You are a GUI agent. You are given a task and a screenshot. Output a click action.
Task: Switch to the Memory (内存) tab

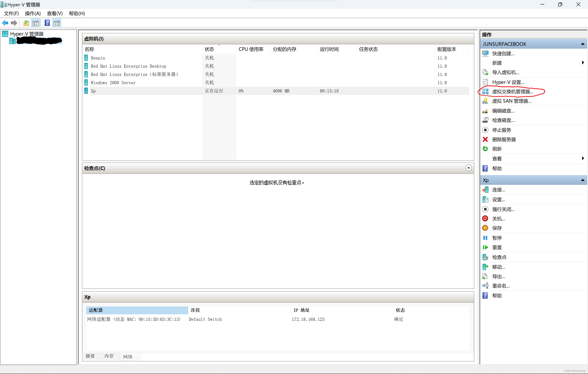tap(109, 356)
